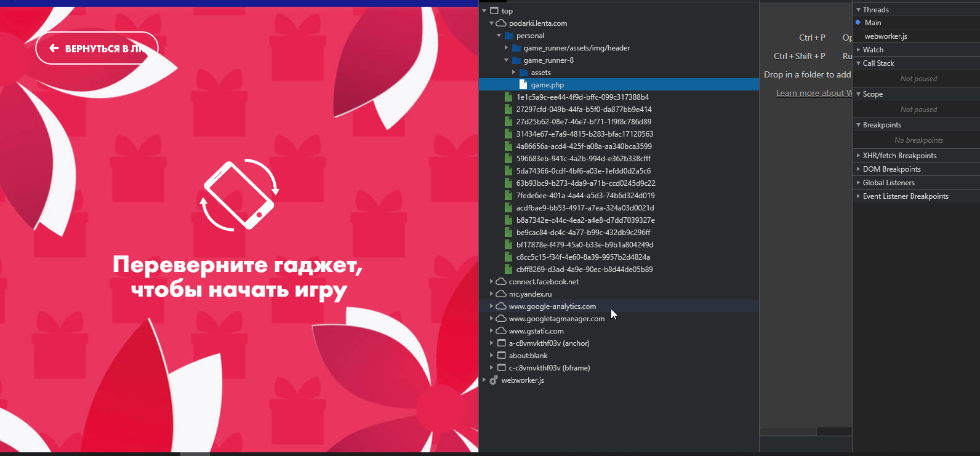Click the webworker.js gear icon in tree
The image size is (980, 456).
494,380
